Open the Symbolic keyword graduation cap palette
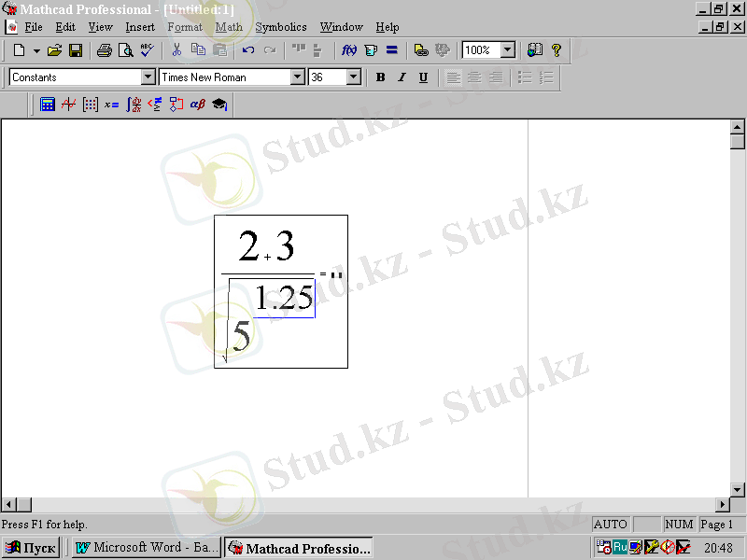 tap(219, 105)
